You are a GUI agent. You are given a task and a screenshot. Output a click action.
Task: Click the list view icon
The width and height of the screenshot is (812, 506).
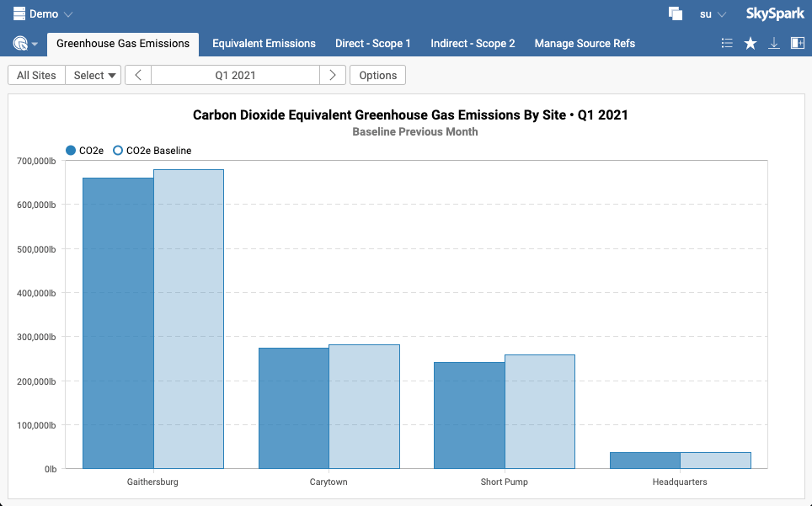[727, 44]
